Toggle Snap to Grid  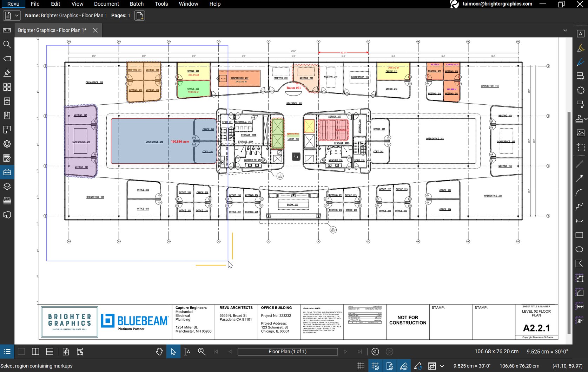(x=375, y=366)
